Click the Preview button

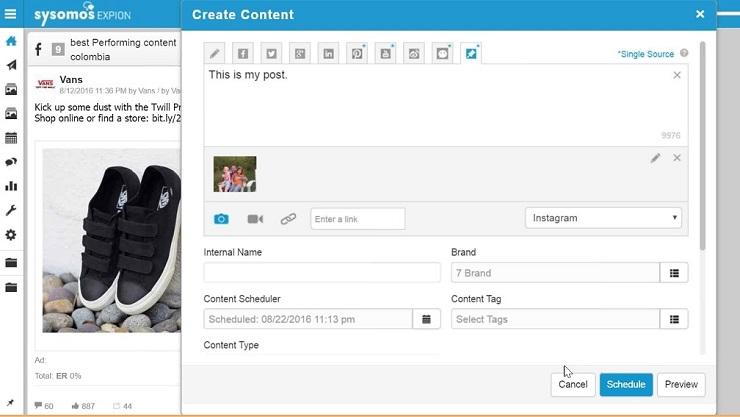coord(681,384)
